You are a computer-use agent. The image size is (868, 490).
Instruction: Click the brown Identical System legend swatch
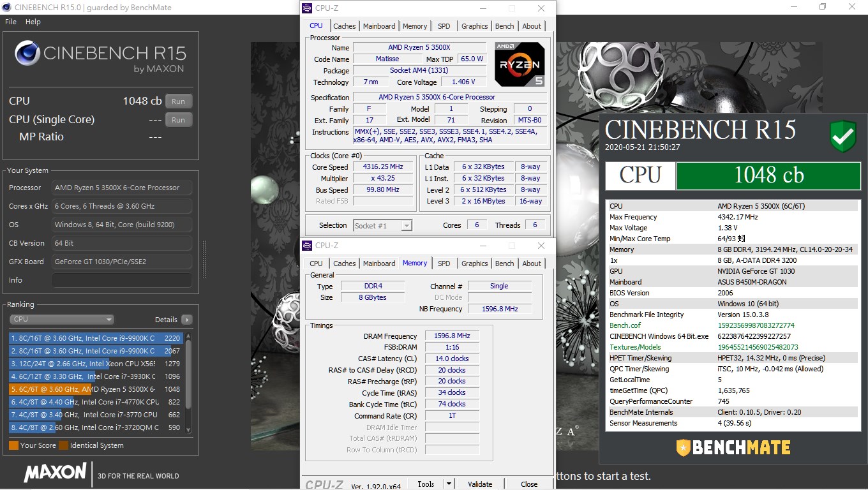[x=63, y=445]
